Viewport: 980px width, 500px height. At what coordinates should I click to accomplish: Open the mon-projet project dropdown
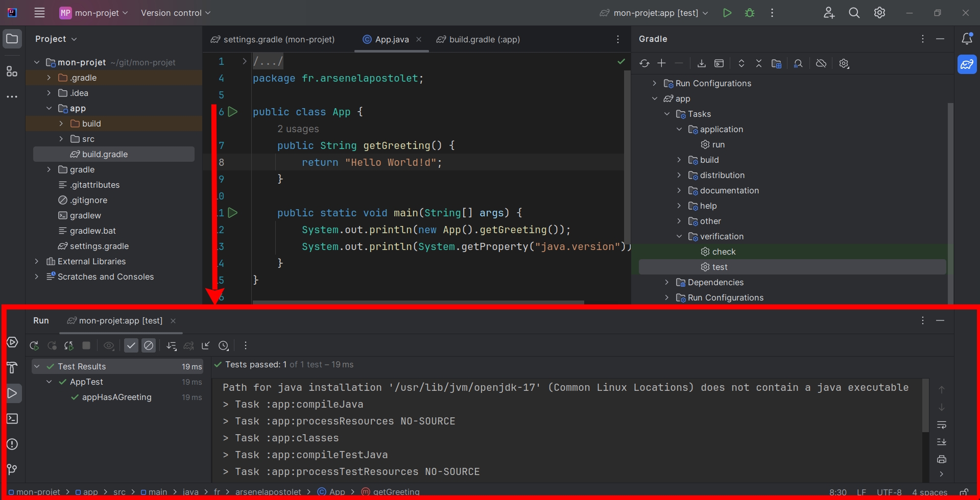(93, 13)
